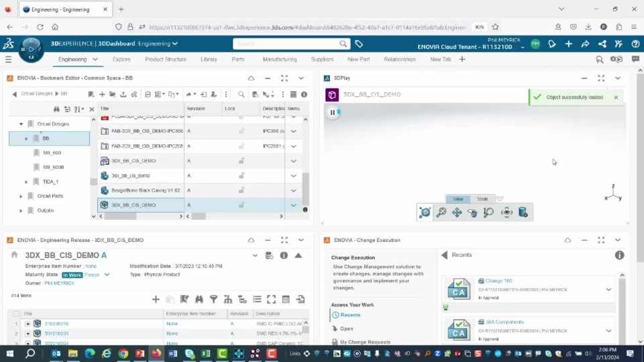Click Open under Access Your Work
The width and height of the screenshot is (644, 362).
[346, 328]
